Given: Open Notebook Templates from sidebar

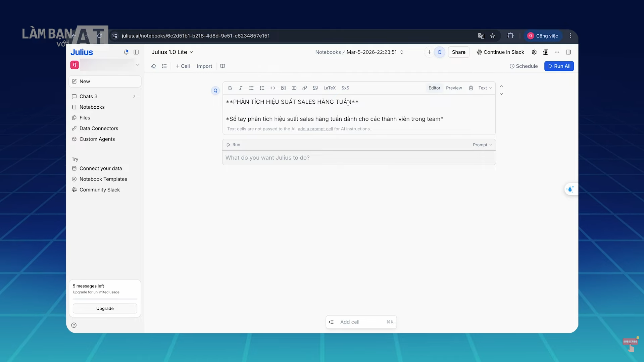Looking at the screenshot, I should coord(103,179).
